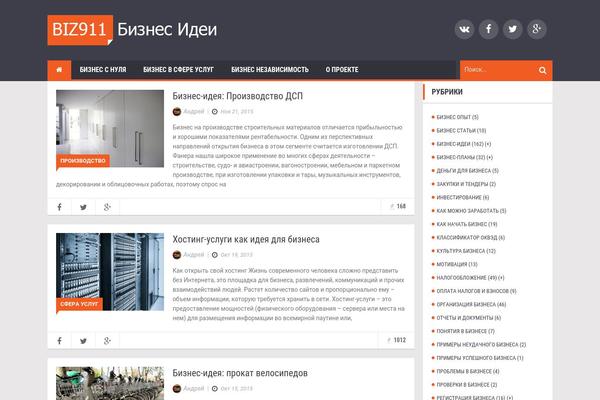
Task: Share the hosting post on Facebook
Action: coord(59,341)
